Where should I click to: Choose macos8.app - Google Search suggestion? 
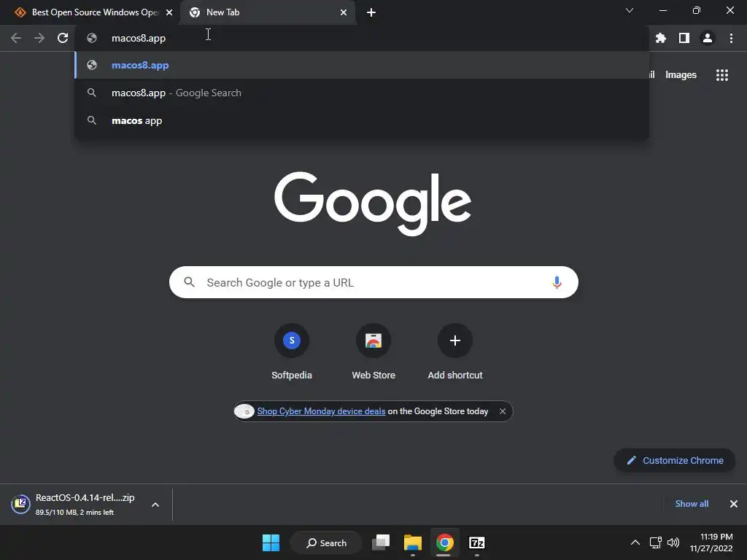[362, 93]
